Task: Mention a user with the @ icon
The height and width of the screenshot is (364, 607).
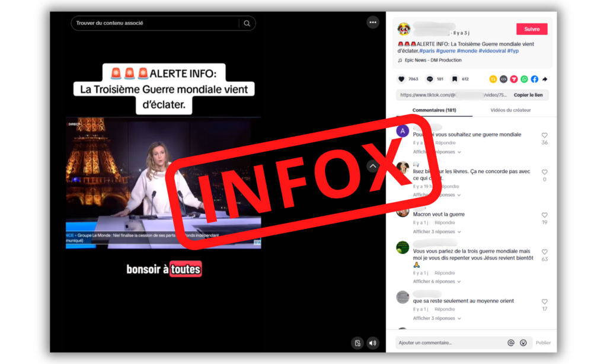Action: [510, 343]
